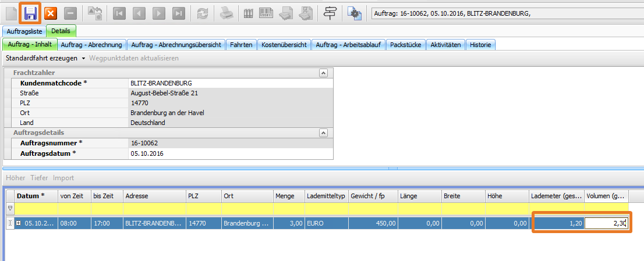Expand the 05.10 row plus sign

click(x=18, y=223)
